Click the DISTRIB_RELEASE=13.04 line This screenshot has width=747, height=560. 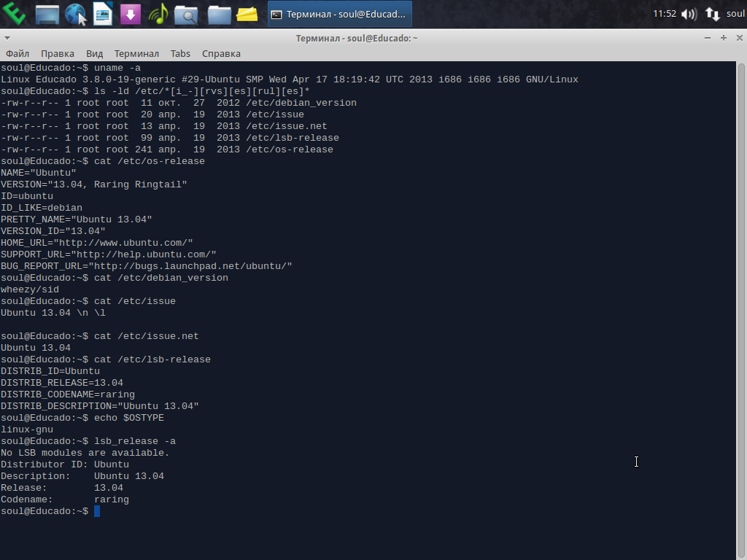(x=62, y=383)
